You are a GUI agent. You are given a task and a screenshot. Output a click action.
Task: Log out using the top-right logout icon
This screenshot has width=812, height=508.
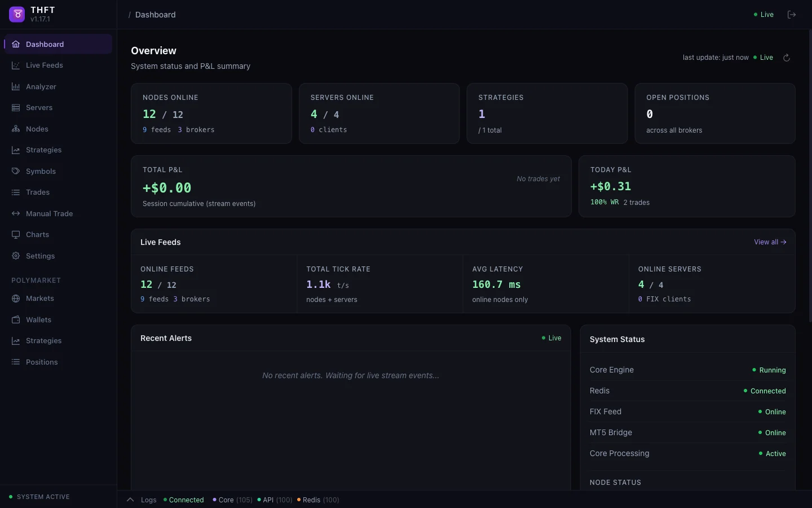(x=792, y=15)
